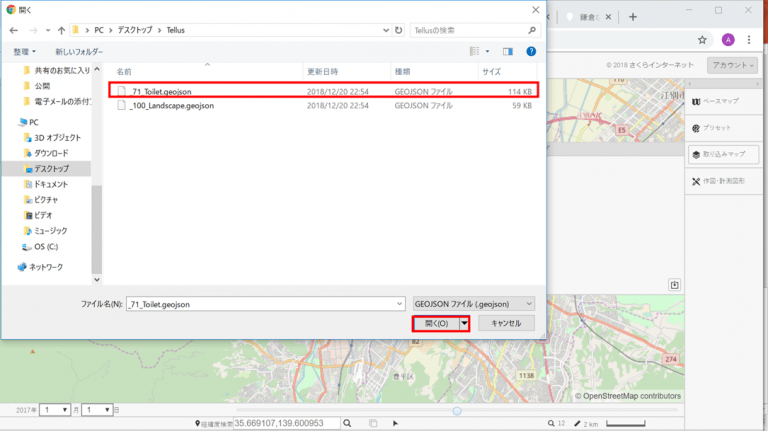Open ドキュメント in the sidebar
Viewport: 768px width, 431px height.
[x=47, y=184]
